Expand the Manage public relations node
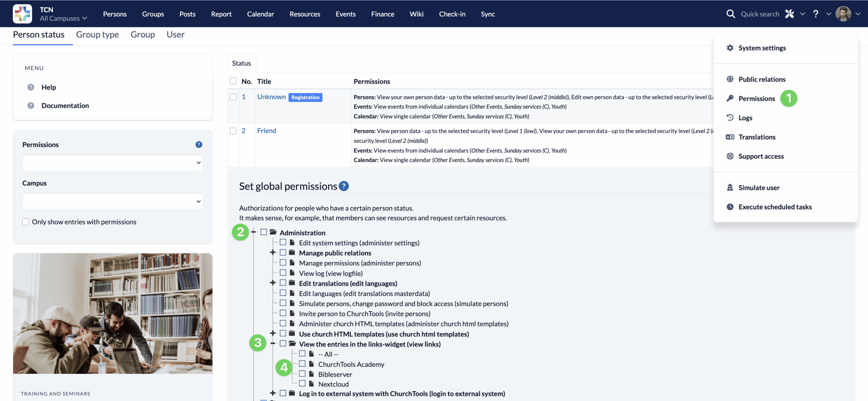 click(272, 253)
